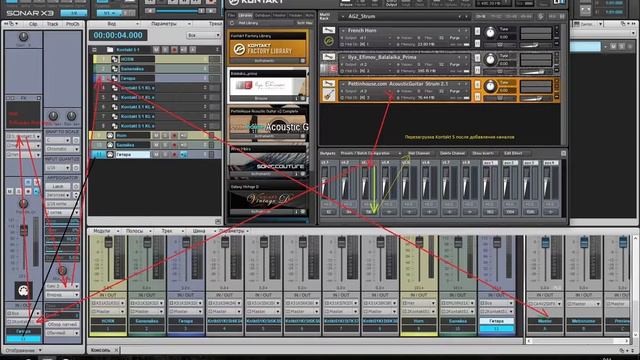This screenshot has height=360, width=640.
Task: Click the M button on French Horn instrument
Action: (477, 42)
